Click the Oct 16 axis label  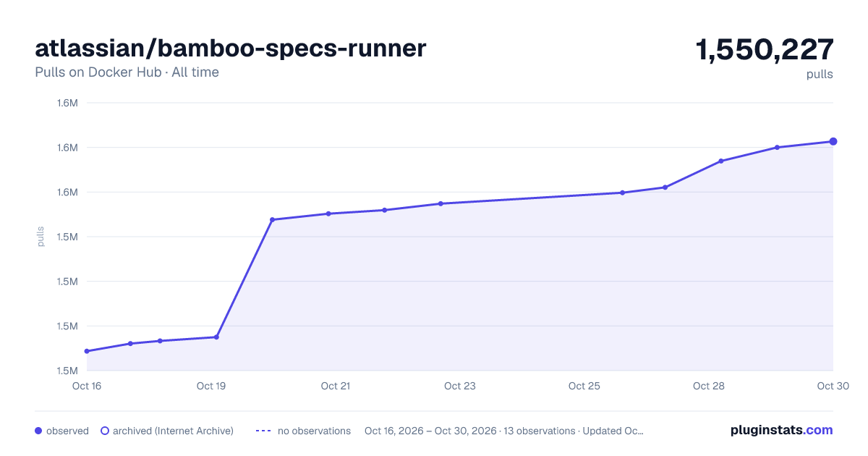coord(87,386)
